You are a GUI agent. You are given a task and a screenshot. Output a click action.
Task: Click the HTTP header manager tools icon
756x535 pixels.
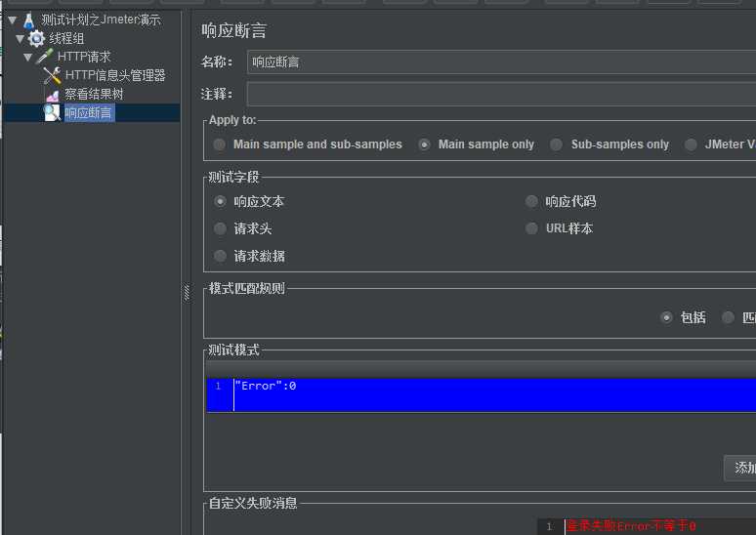pos(52,75)
